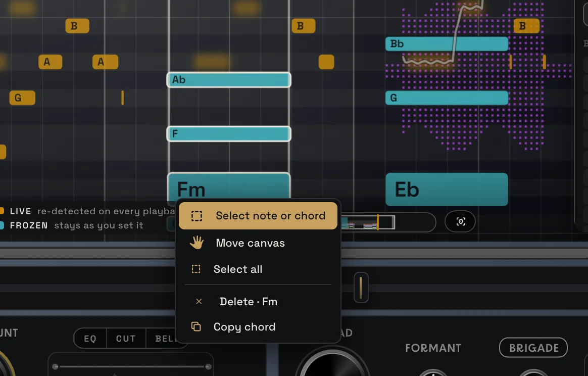588x376 pixels.
Task: Select the unlabeled orange note below middle B
Action: point(326,62)
